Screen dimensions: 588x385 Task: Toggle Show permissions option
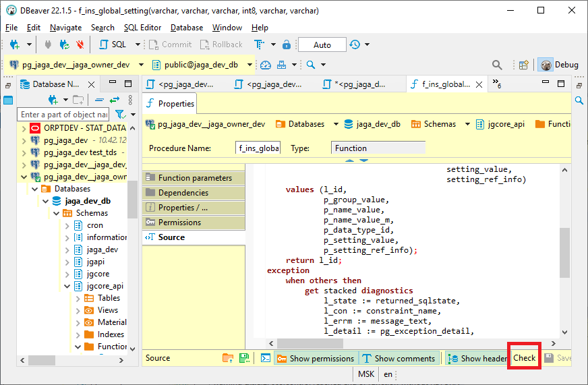click(x=315, y=358)
